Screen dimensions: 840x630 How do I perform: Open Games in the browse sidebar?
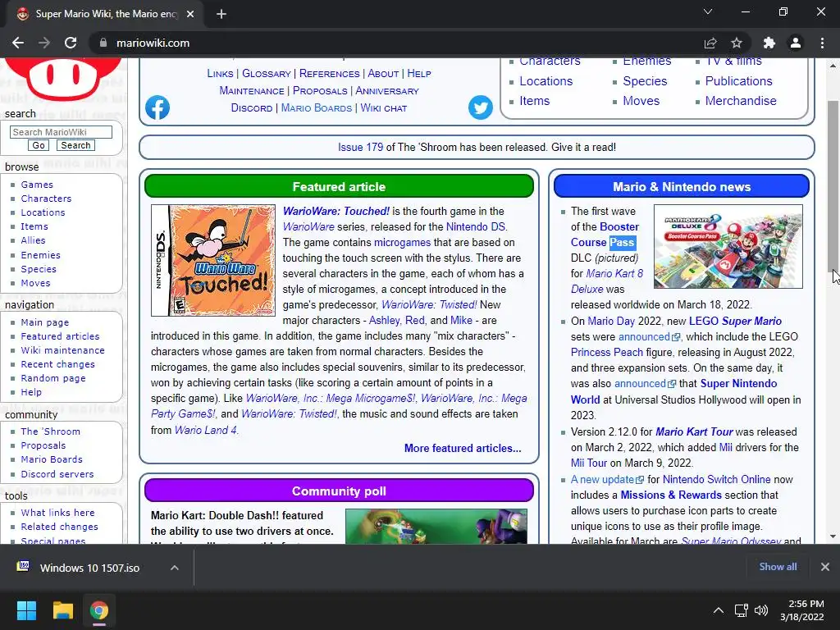click(37, 185)
